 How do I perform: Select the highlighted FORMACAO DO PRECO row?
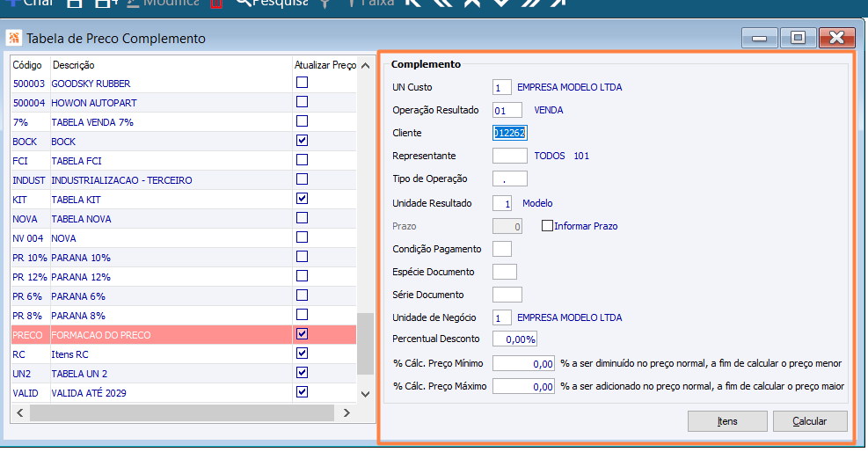pos(184,335)
